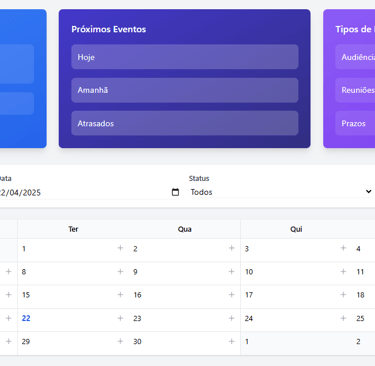Click the plus icon on day 15

(120, 295)
